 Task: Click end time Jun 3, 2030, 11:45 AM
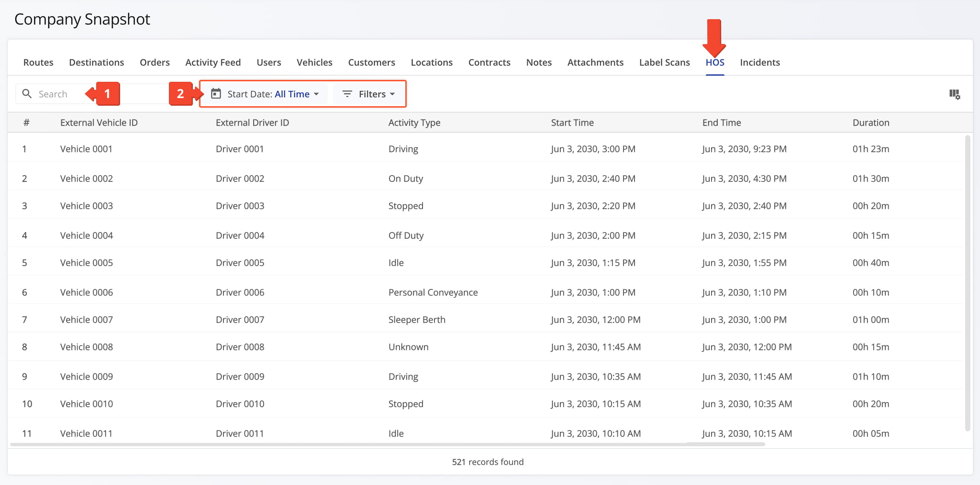click(x=747, y=376)
